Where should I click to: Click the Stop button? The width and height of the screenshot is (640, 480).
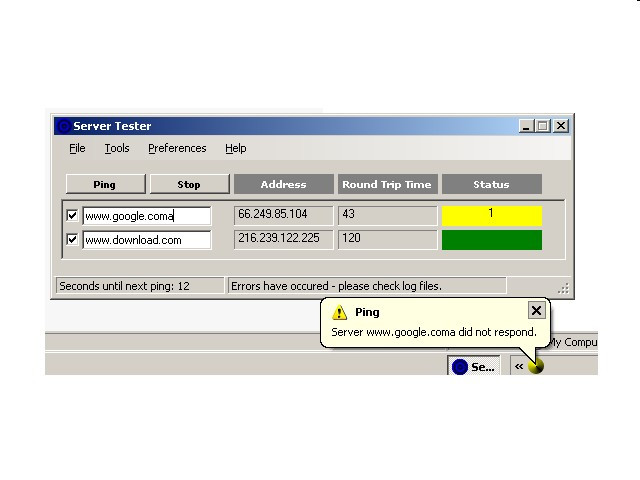pyautogui.click(x=189, y=184)
